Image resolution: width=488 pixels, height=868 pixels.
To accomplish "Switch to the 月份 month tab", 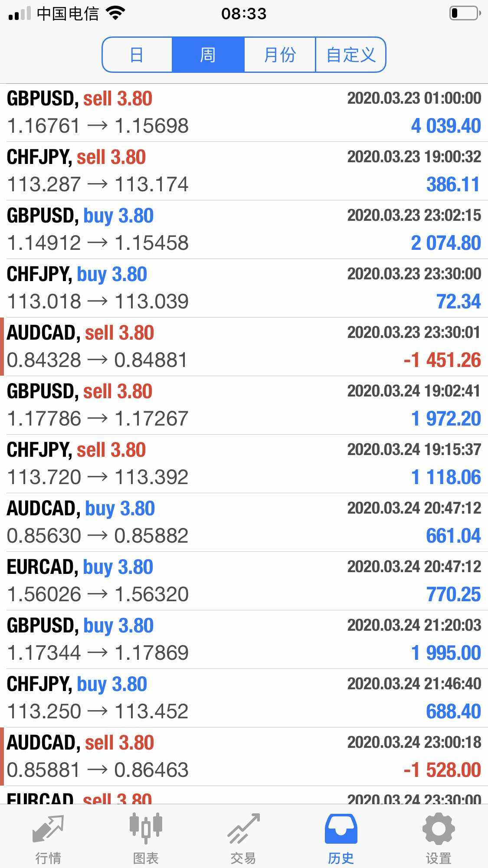I will [279, 55].
